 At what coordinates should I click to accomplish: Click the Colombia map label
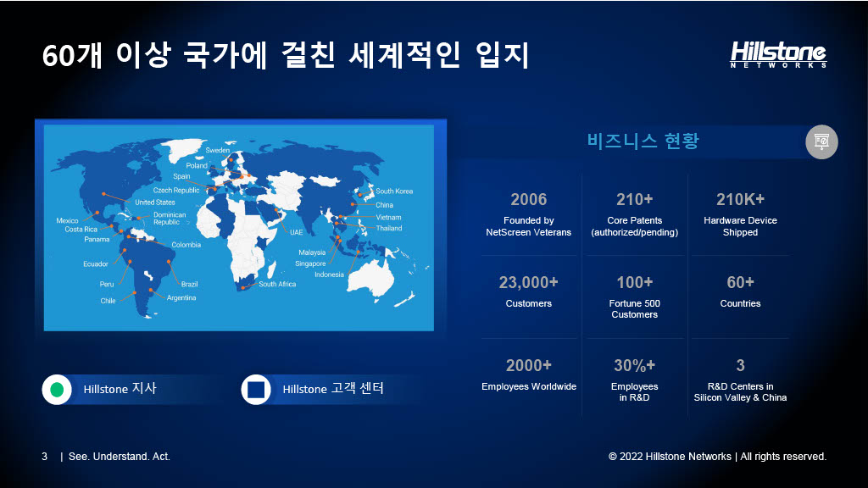click(x=186, y=245)
